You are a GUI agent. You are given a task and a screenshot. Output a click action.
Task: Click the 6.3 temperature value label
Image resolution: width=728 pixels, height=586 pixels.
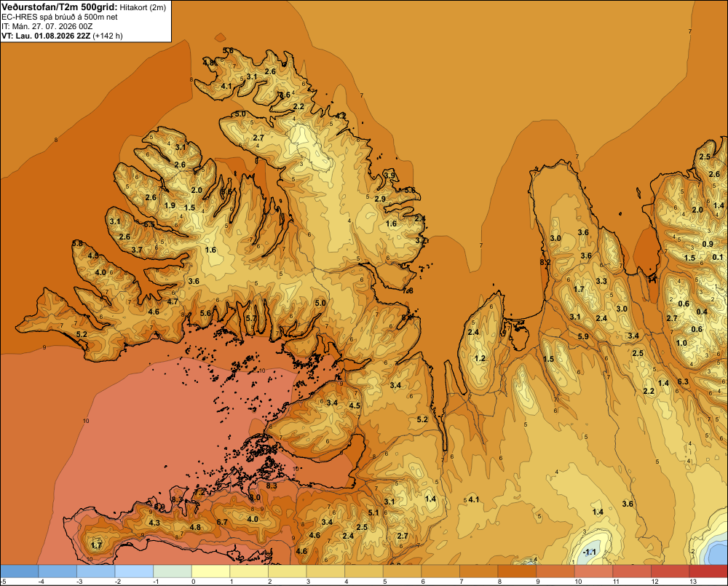683,381
